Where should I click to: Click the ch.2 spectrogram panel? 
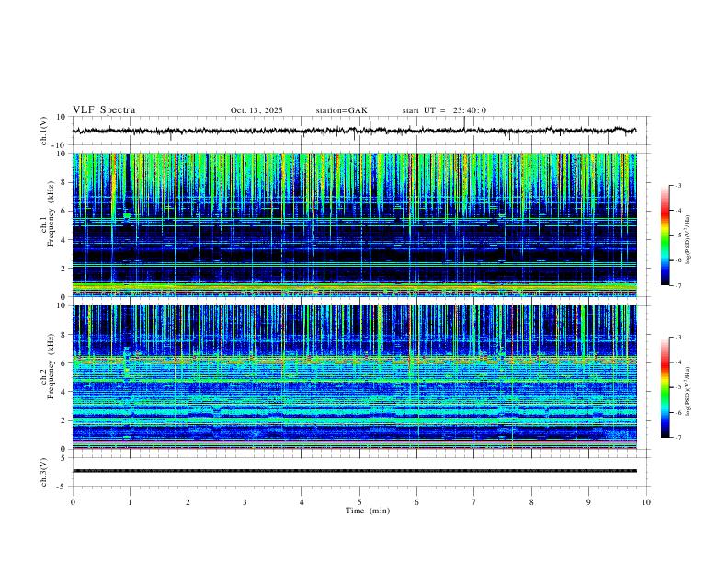[354, 377]
